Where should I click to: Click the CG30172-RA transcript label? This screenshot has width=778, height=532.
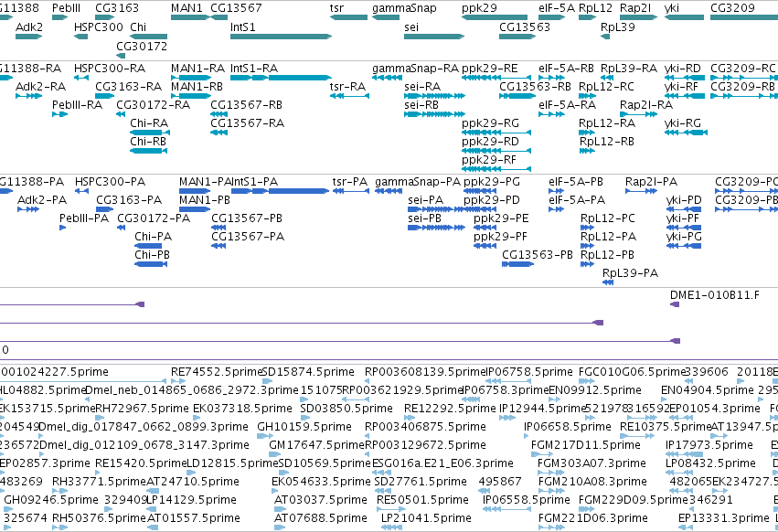pyautogui.click(x=153, y=105)
